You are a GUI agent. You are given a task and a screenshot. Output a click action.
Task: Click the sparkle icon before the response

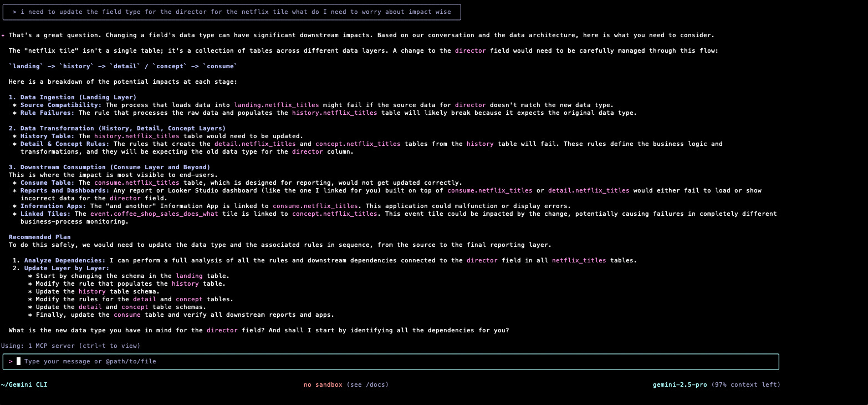tap(3, 35)
